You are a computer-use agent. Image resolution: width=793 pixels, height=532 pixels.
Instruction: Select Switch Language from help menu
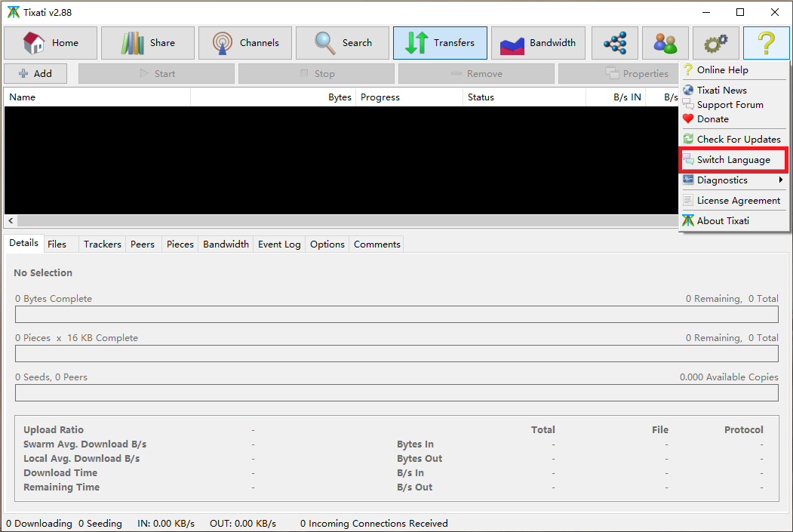733,160
